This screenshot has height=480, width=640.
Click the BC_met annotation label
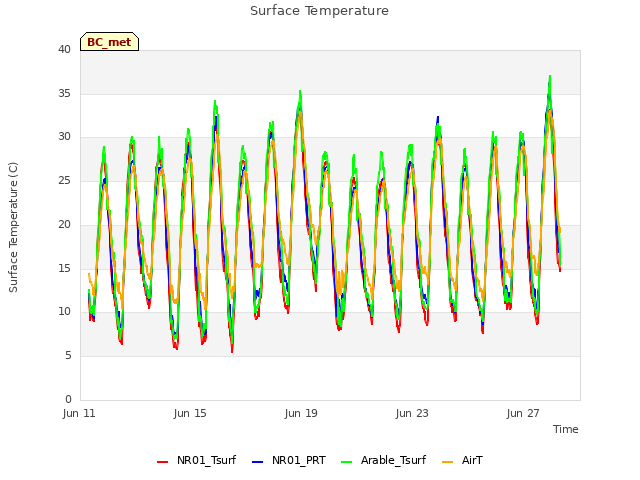click(x=109, y=42)
